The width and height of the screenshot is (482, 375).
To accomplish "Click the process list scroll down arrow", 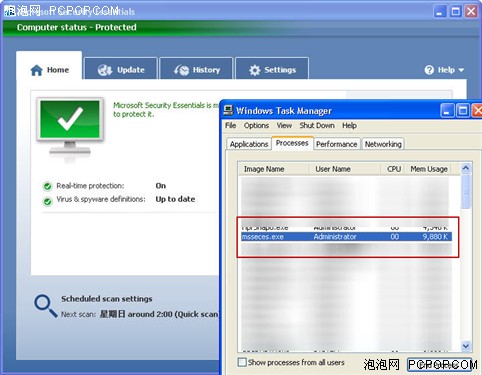I will (x=466, y=346).
